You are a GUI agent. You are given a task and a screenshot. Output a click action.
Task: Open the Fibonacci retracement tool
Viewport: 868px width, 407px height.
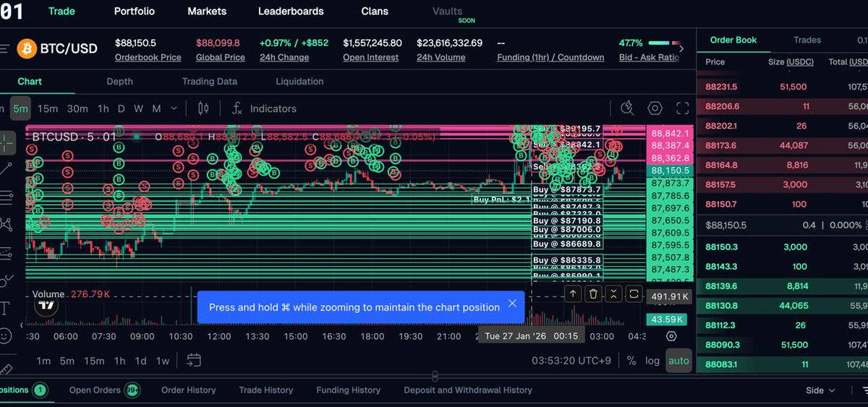click(6, 196)
